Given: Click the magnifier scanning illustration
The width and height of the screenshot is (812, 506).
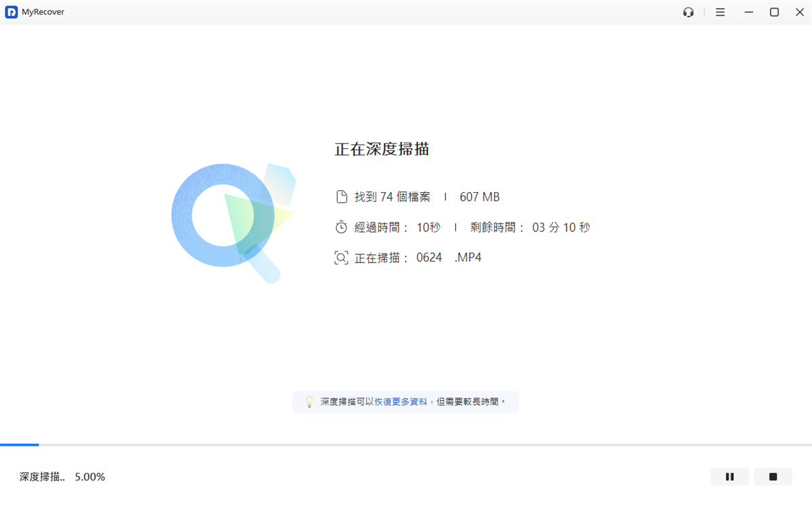Looking at the screenshot, I should (233, 223).
